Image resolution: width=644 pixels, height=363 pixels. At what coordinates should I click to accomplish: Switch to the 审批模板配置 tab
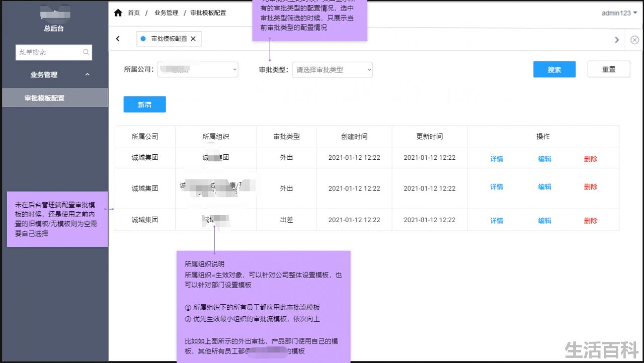(169, 39)
